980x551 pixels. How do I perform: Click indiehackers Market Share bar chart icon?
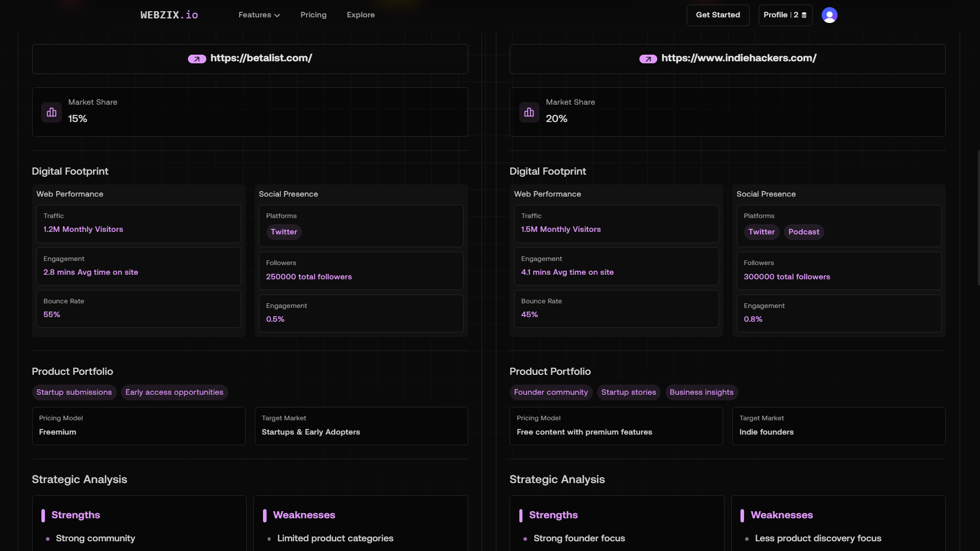coord(529,112)
